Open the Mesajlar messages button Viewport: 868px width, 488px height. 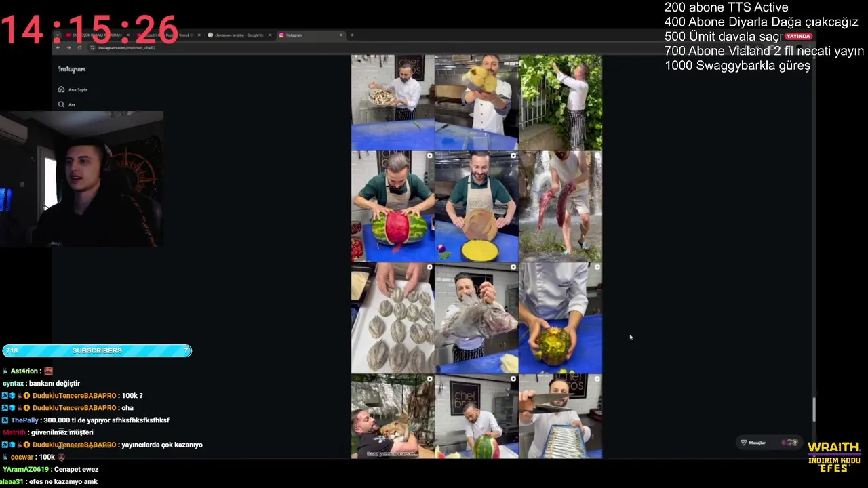768,443
